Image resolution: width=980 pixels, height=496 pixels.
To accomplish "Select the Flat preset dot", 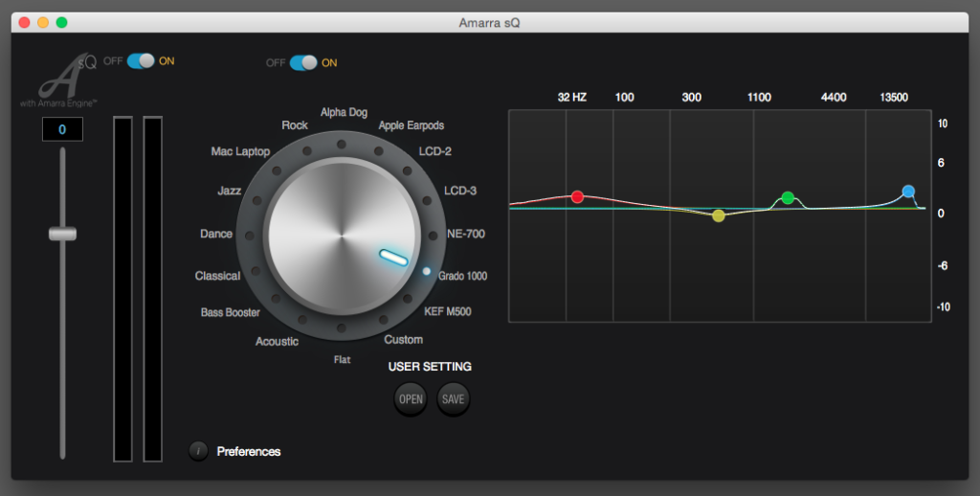I will [342, 328].
